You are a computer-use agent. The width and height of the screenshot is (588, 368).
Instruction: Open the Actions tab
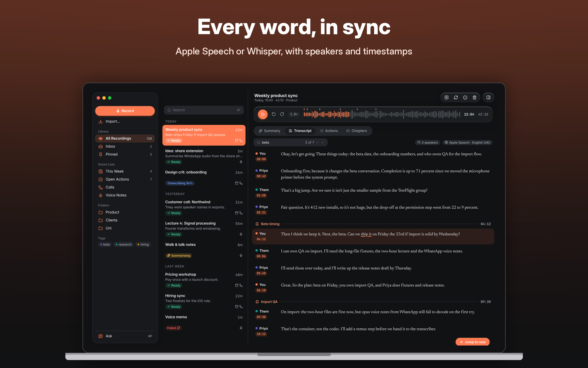[329, 131]
